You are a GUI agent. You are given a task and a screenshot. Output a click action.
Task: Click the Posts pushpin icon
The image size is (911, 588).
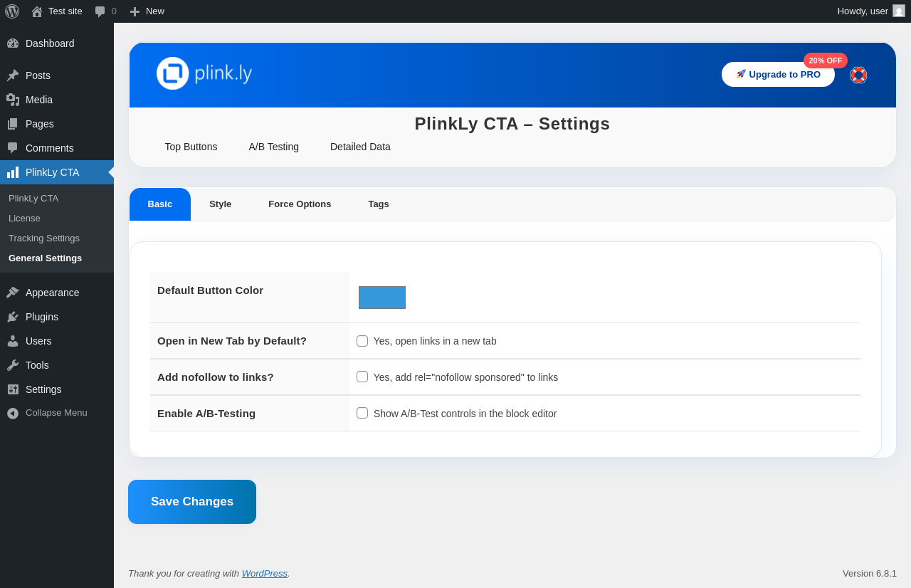coord(13,75)
